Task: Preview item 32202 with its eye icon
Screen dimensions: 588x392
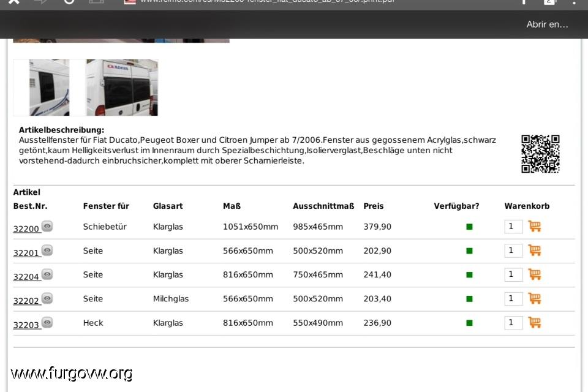Action: click(47, 298)
